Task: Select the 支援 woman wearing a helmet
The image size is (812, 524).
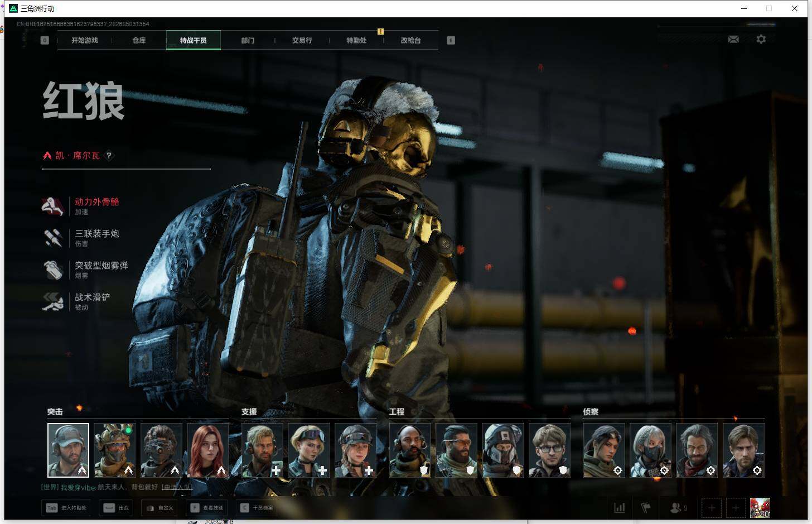Action: (355, 450)
